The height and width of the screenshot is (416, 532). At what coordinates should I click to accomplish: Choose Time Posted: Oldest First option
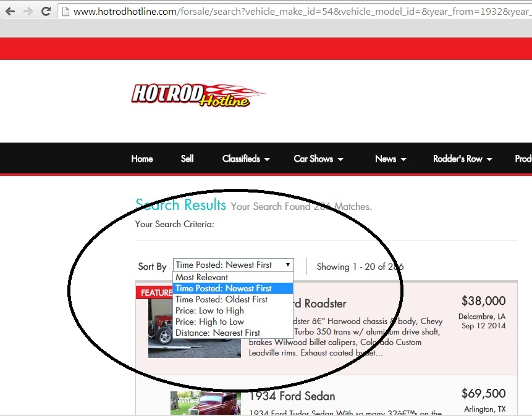pyautogui.click(x=221, y=299)
